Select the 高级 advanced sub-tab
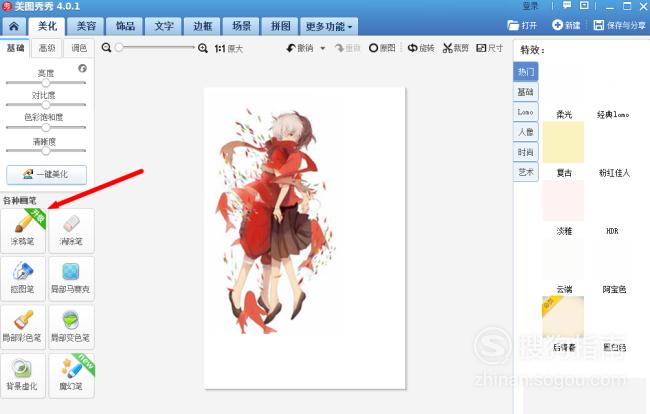650x414 pixels. pyautogui.click(x=47, y=48)
